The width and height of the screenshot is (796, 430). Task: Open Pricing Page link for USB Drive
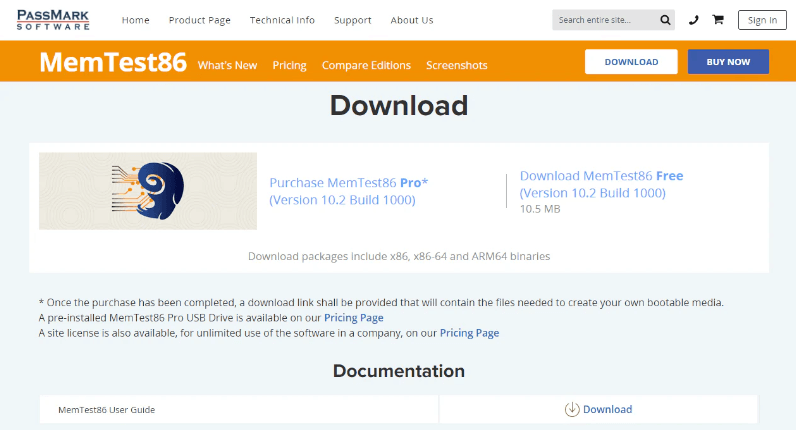[x=354, y=318]
